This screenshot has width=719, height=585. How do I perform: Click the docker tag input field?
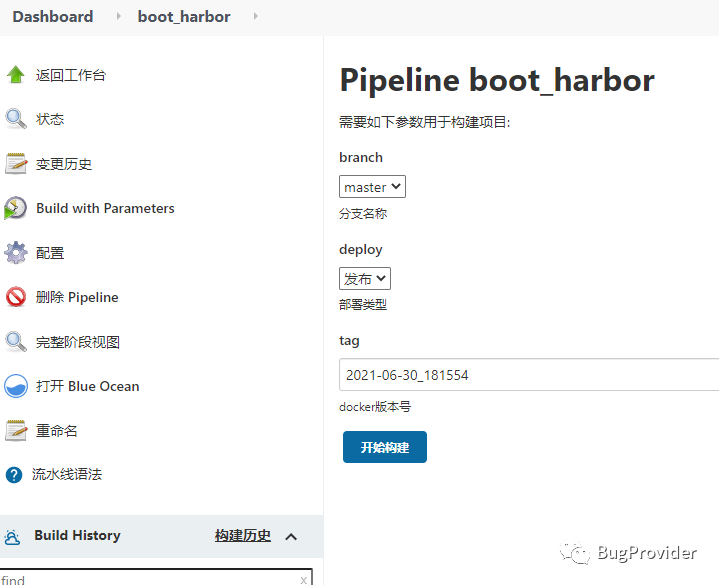528,375
